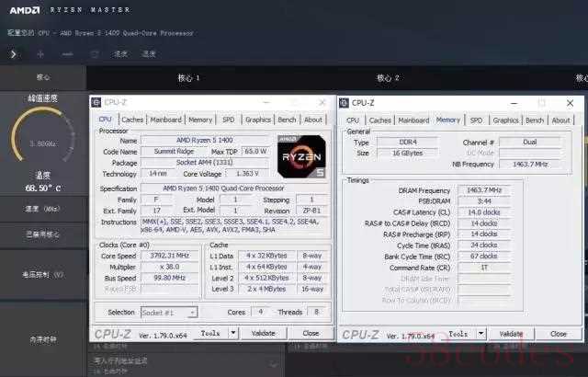The image size is (588, 377).
Task: Click Tools button in the processor CPU-Z window
Action: coord(210,333)
